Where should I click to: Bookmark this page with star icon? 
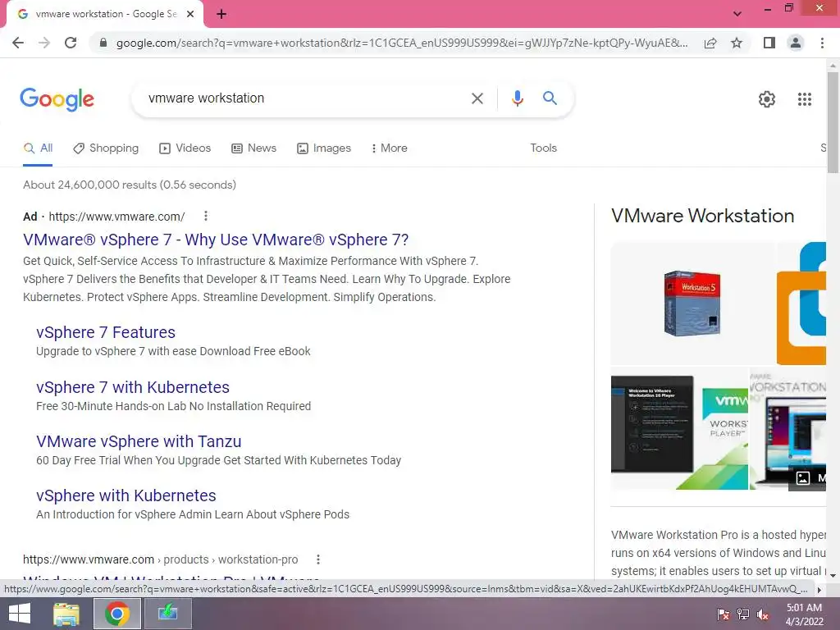[737, 43]
